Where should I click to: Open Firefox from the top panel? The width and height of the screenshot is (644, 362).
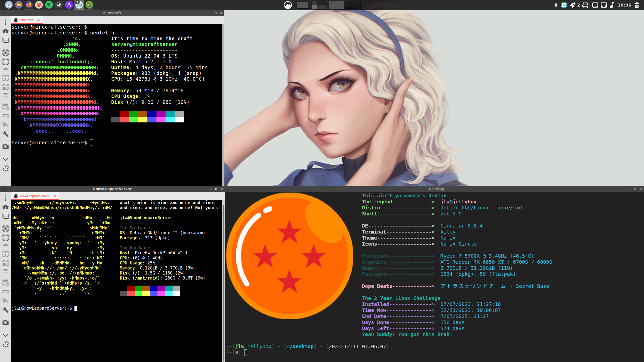pyautogui.click(x=29, y=5)
